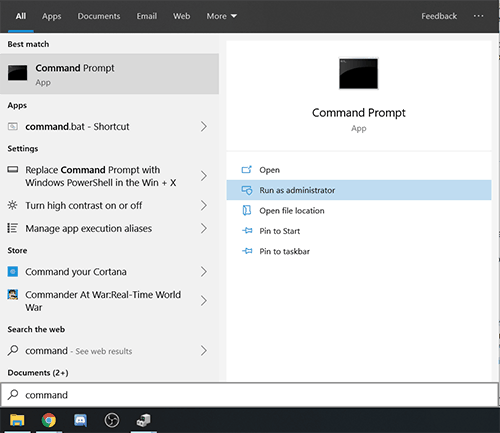Open OBS Studio from the taskbar
The image size is (500, 433).
(112, 420)
